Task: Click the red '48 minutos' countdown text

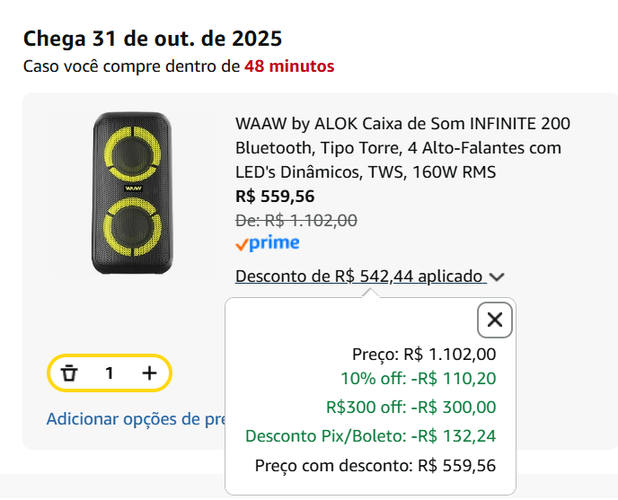Action: (290, 66)
